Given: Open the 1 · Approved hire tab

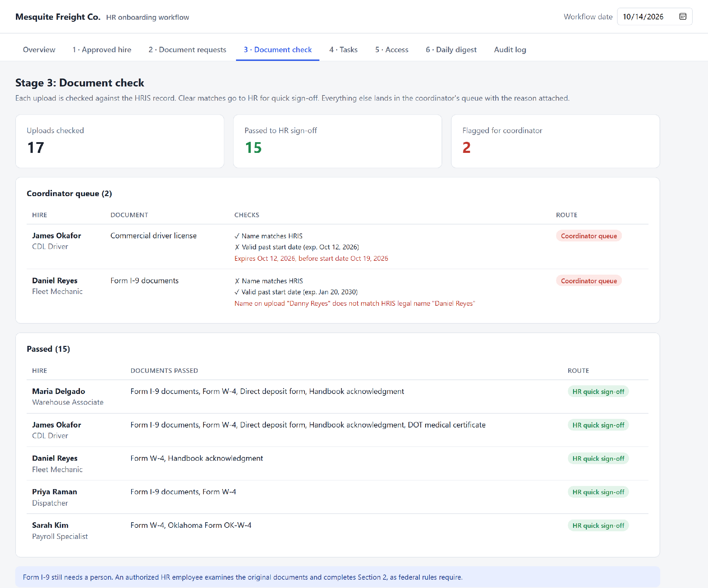Looking at the screenshot, I should coord(102,49).
